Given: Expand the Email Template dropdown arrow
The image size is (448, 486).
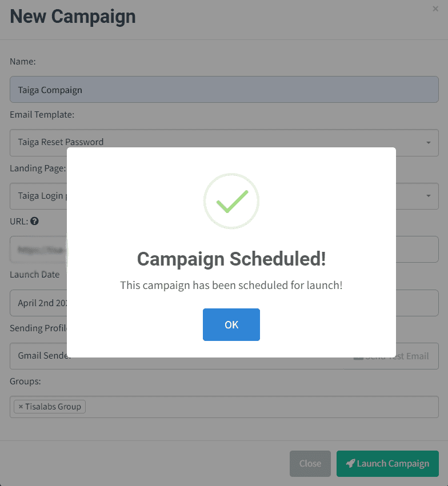Looking at the screenshot, I should coord(429,143).
